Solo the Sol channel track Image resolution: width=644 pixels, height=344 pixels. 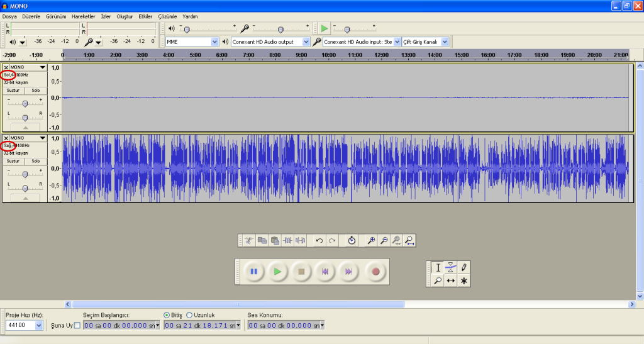tap(36, 91)
